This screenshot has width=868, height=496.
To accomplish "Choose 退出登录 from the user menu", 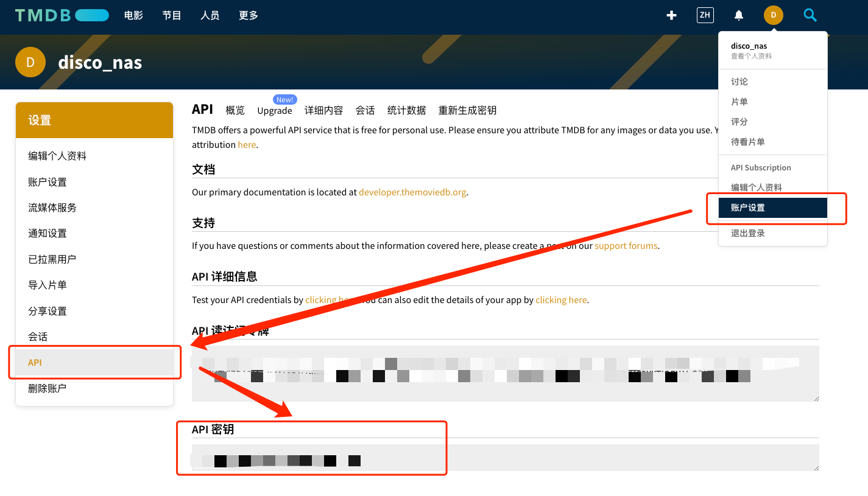I will tap(748, 233).
